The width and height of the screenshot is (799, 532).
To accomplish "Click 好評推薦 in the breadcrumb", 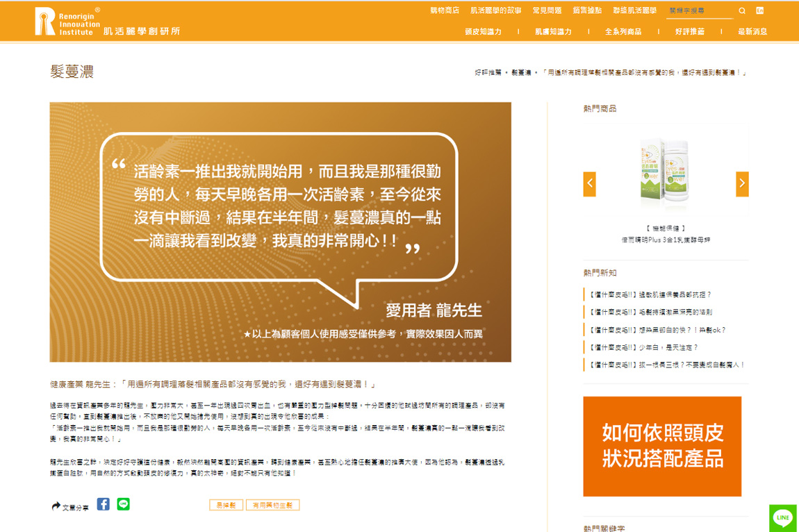I will point(488,72).
